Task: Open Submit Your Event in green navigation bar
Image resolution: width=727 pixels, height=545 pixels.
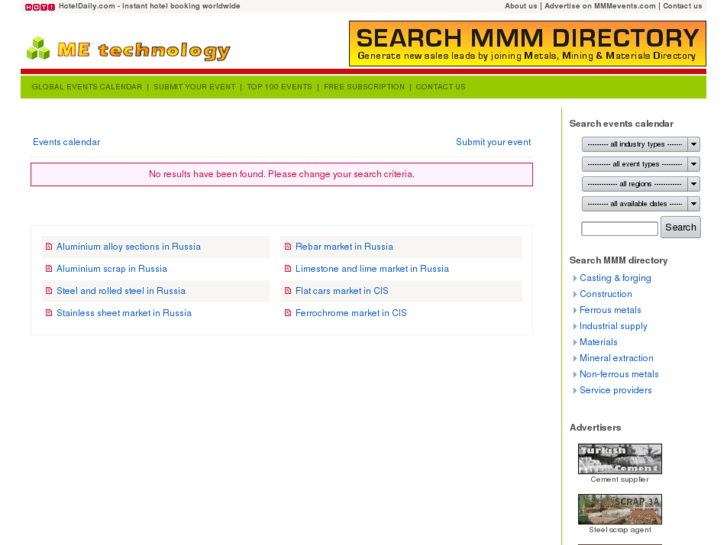Action: tap(194, 87)
